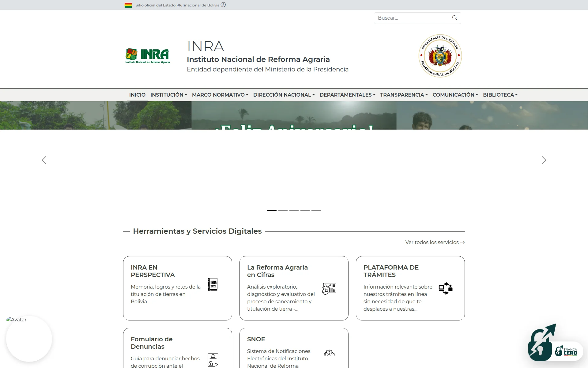
Task: Click the Plataforma de Trámites transfer icon
Action: (x=446, y=288)
